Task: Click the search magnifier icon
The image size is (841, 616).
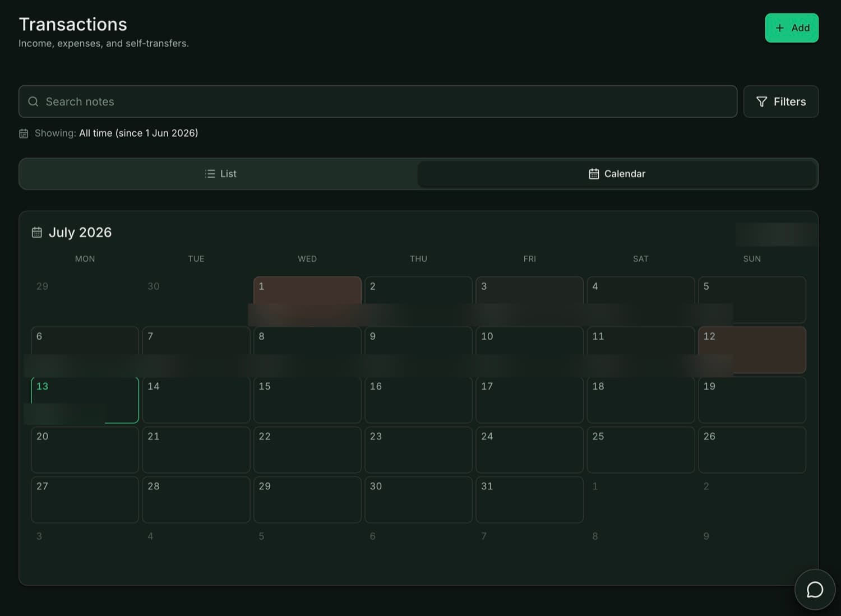Action: (x=33, y=101)
